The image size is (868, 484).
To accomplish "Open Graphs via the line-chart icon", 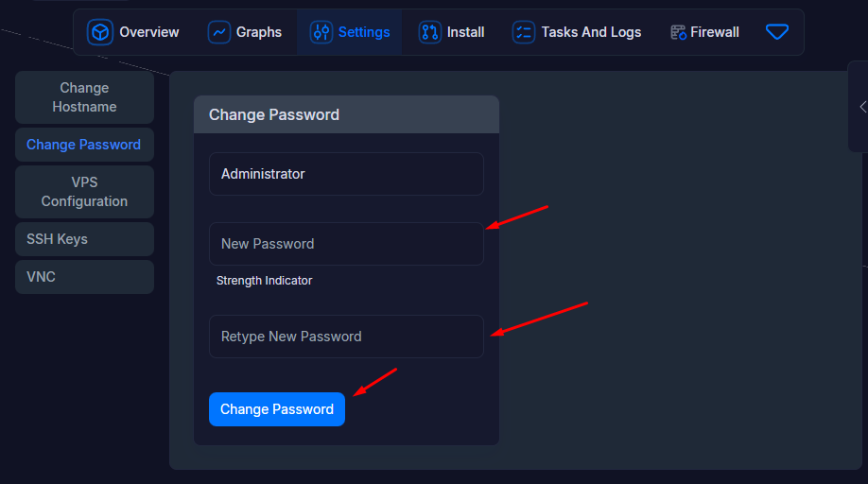I will point(218,32).
